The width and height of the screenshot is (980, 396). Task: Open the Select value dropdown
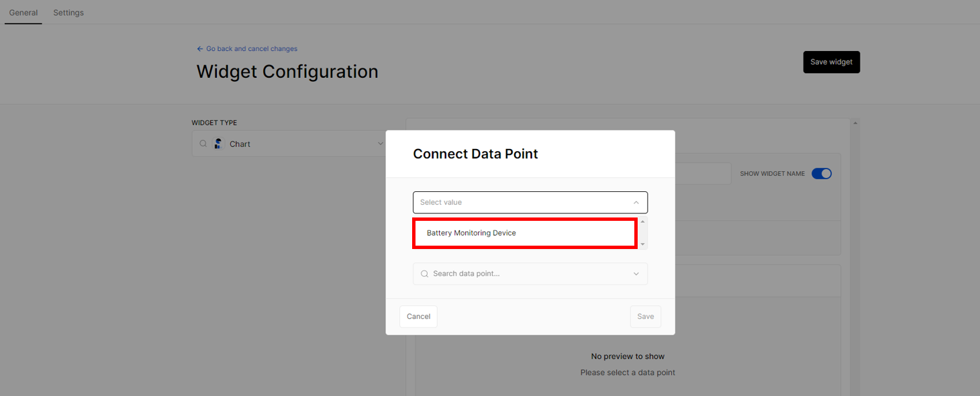point(530,202)
